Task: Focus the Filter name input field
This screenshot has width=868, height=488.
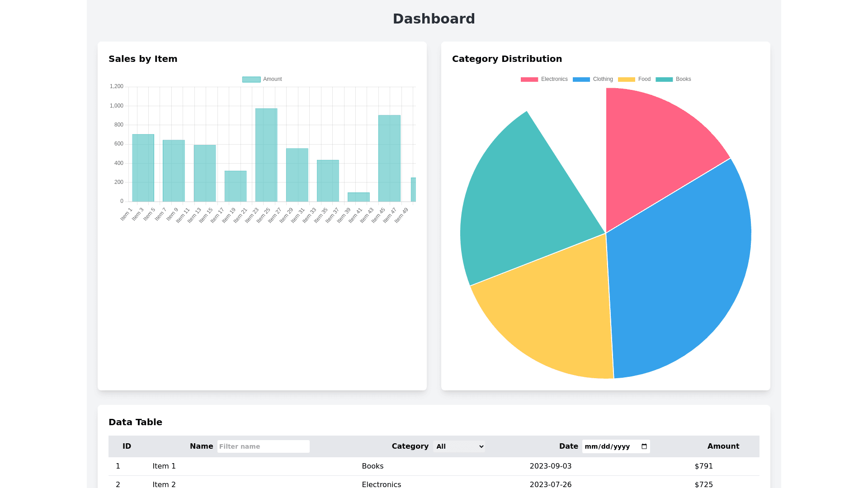Action: pos(263,446)
